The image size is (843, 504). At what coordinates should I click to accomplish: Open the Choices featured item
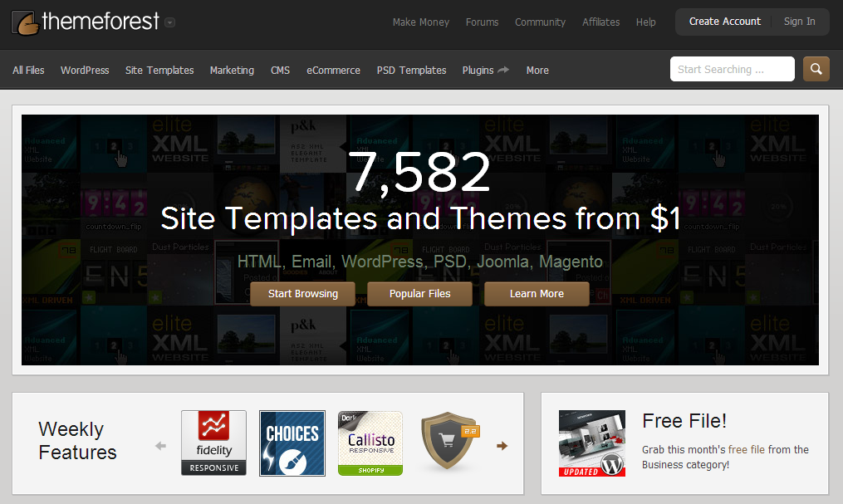pyautogui.click(x=292, y=443)
